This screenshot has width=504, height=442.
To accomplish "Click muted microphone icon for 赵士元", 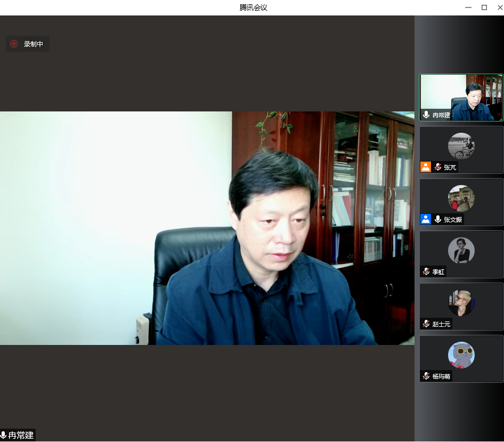I will point(426,324).
